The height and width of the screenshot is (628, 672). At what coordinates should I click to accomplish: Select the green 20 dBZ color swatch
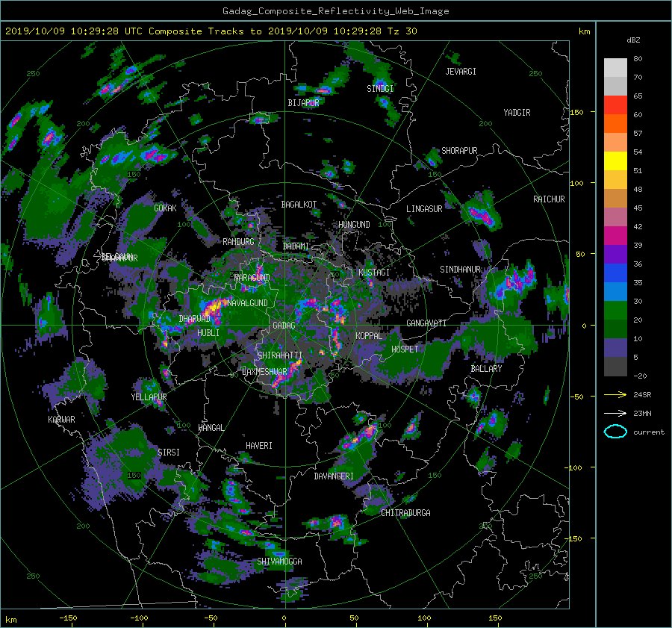coord(615,310)
